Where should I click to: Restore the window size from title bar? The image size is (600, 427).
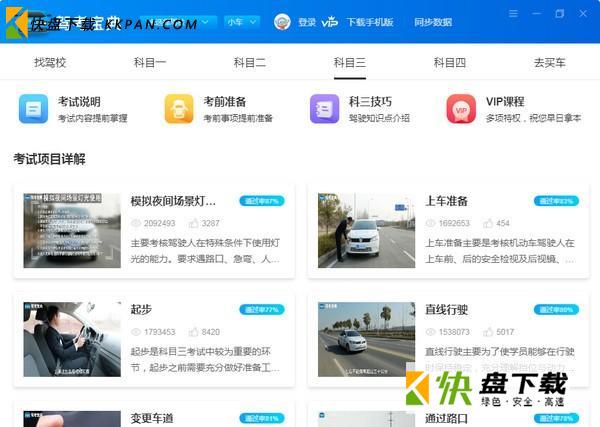pos(559,14)
